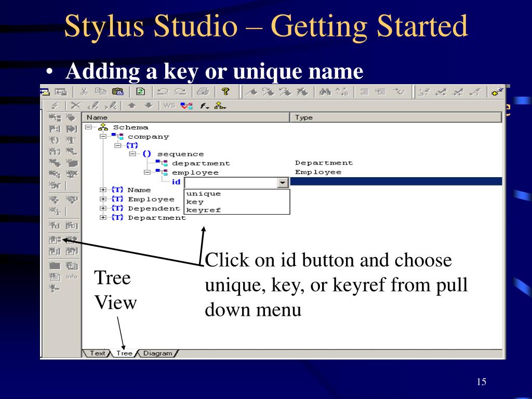The width and height of the screenshot is (532, 399).
Task: Click the sequence parentheses icon
Action: click(x=147, y=154)
